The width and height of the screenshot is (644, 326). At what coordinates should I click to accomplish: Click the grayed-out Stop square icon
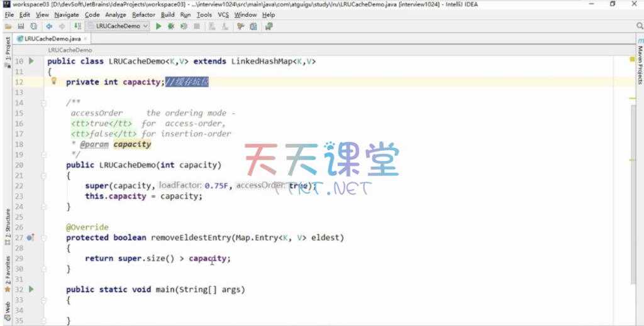[x=197, y=26]
